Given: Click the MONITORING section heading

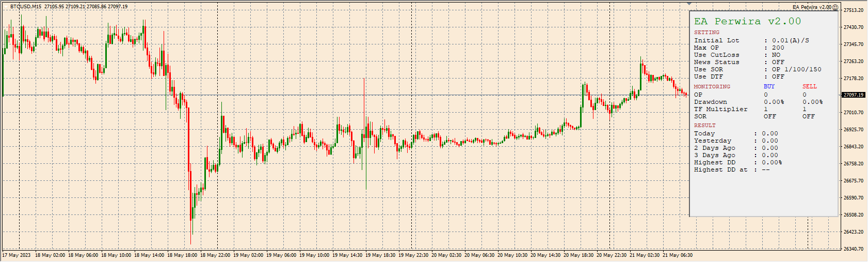Looking at the screenshot, I should 712,87.
